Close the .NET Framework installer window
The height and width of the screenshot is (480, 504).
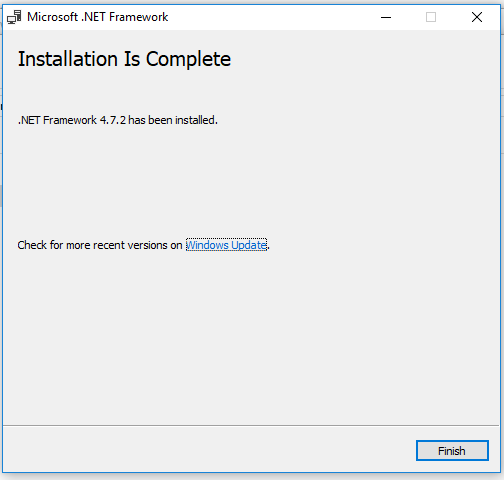coord(477,17)
